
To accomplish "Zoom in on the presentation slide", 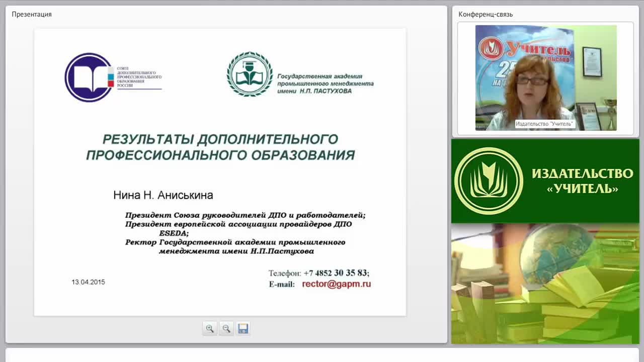I will tap(210, 328).
